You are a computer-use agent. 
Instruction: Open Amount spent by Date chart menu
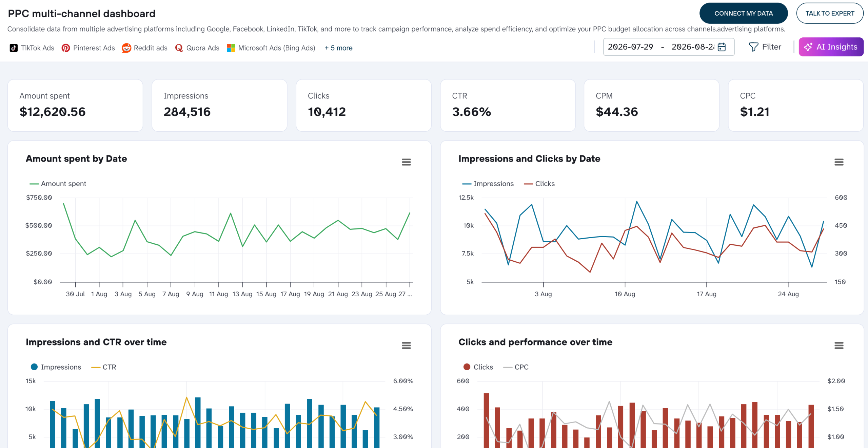point(406,162)
